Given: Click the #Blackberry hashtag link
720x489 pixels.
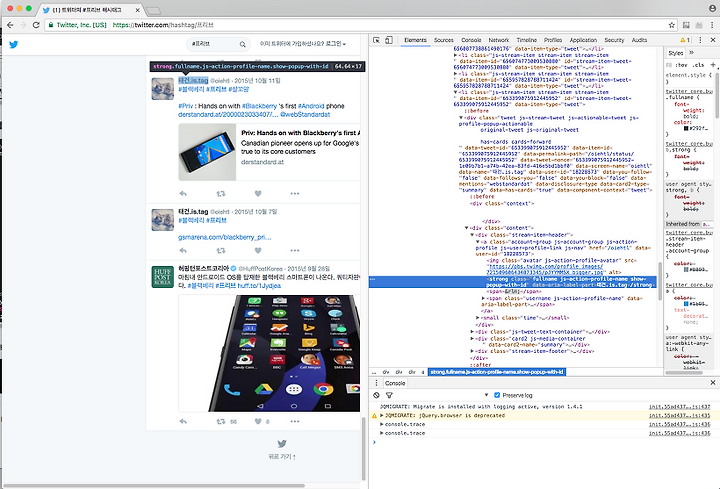Looking at the screenshot, I should (259, 106).
